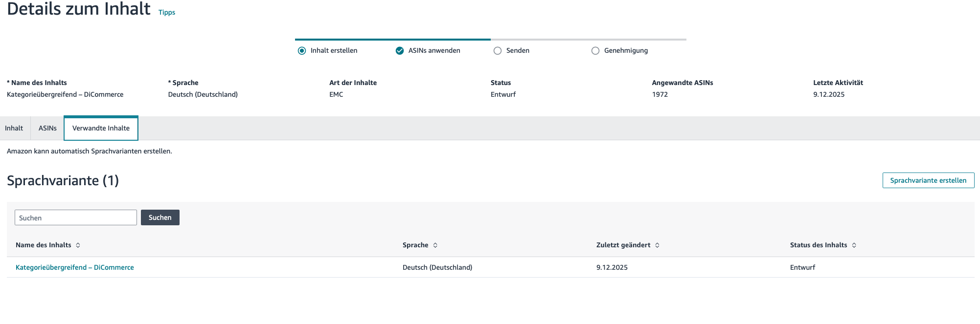Click Deutsch (Deutschland) cell in table row

pyautogui.click(x=437, y=268)
